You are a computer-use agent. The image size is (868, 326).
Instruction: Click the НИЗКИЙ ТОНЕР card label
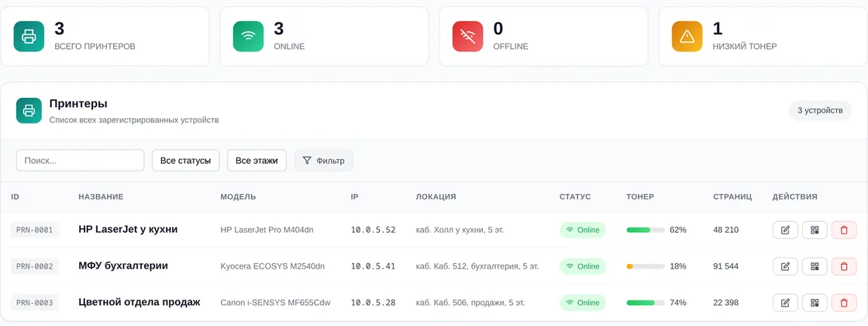point(745,47)
